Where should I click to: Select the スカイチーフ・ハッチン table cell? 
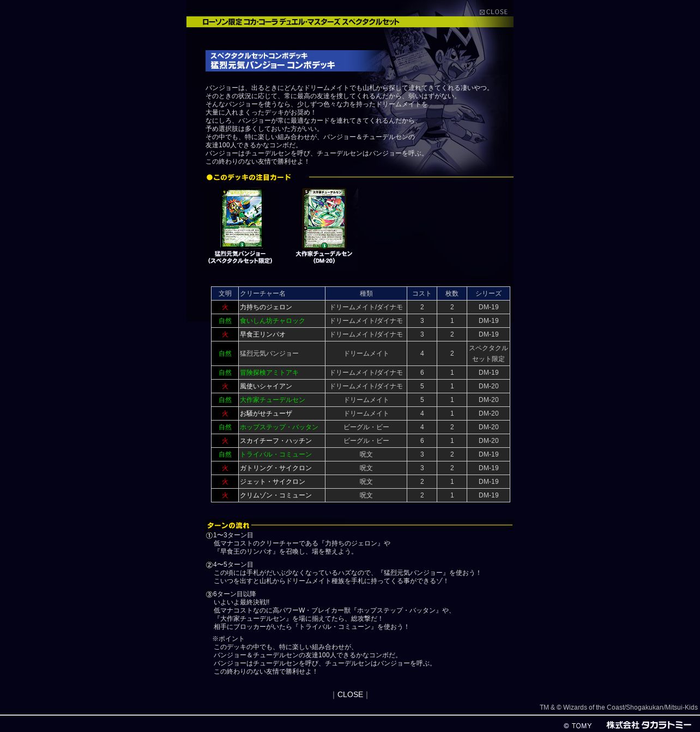(282, 441)
